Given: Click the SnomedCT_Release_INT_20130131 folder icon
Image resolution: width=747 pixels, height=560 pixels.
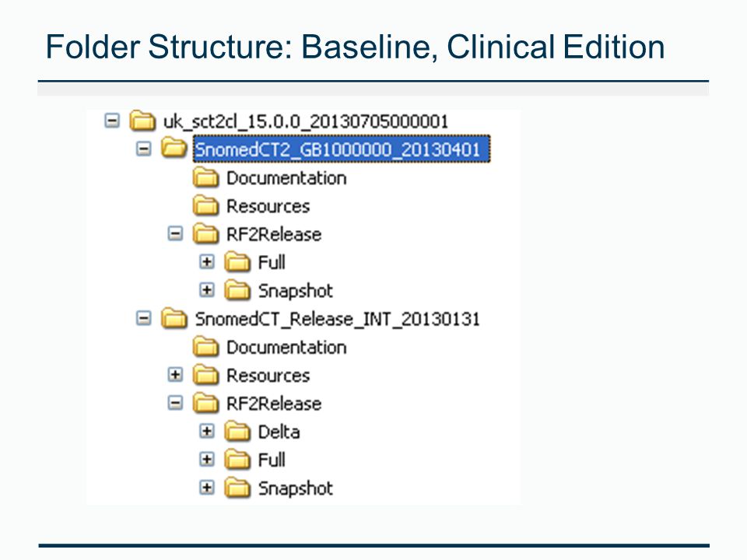Looking at the screenshot, I should [174, 318].
